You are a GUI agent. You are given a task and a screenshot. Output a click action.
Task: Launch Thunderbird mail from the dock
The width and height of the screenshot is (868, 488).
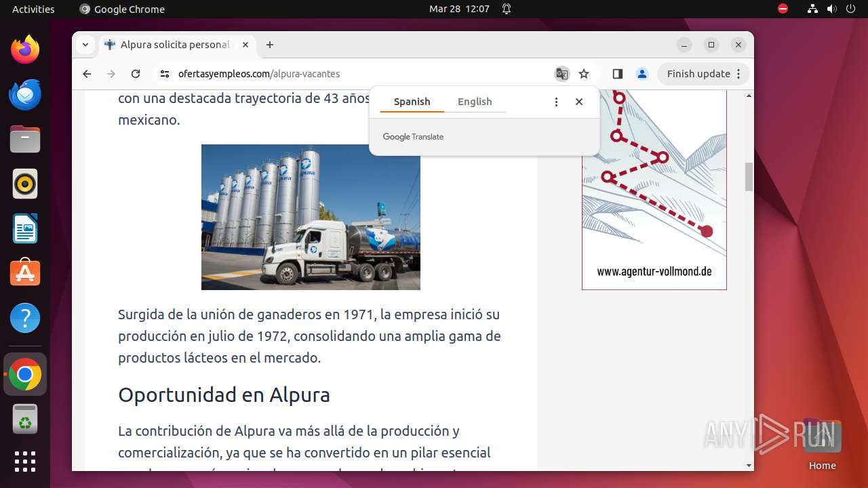[x=25, y=94]
